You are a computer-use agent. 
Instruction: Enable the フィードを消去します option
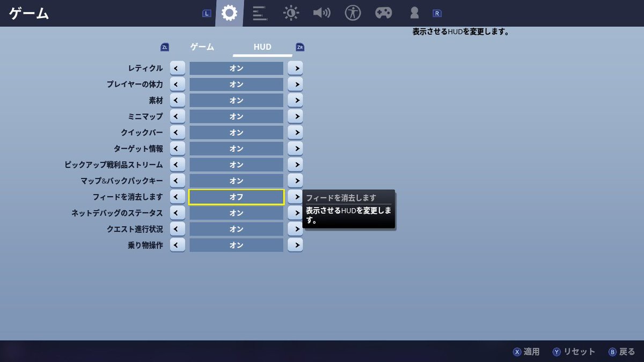[x=295, y=196]
